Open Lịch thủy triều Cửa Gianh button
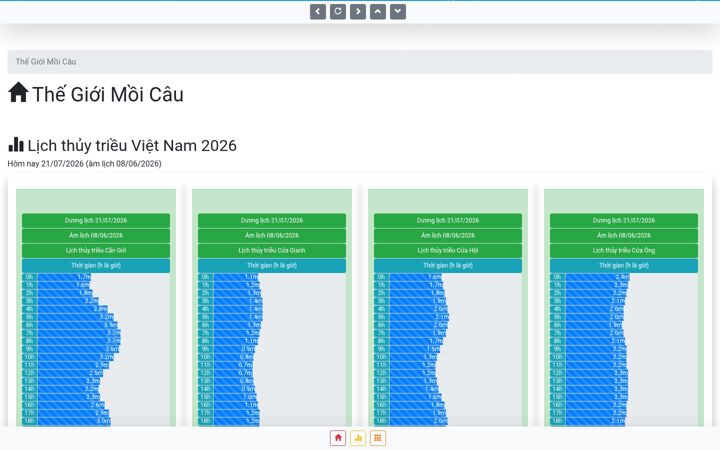The height and width of the screenshot is (450, 720). click(272, 250)
